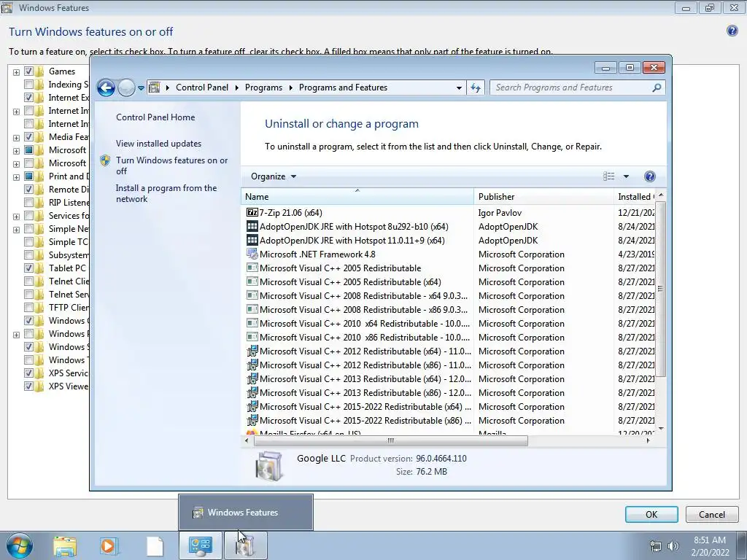Enable the TFTP Client checkbox
Screen dimensions: 747x560
click(28, 307)
